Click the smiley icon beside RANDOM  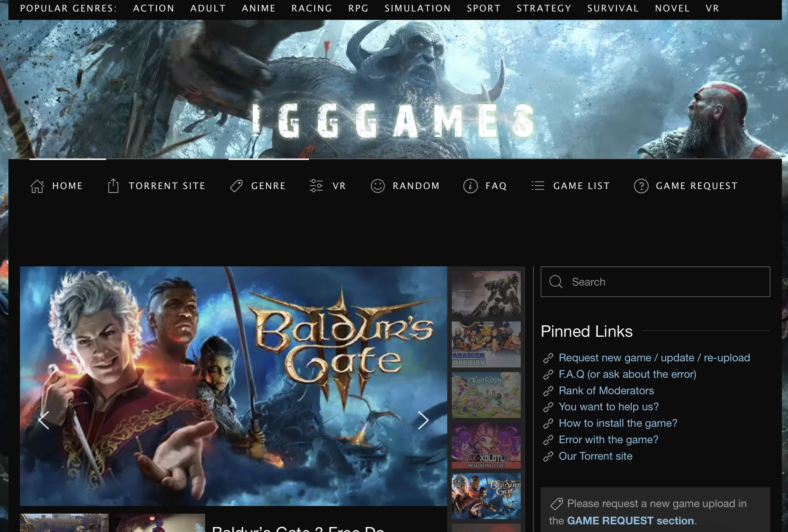pos(378,186)
